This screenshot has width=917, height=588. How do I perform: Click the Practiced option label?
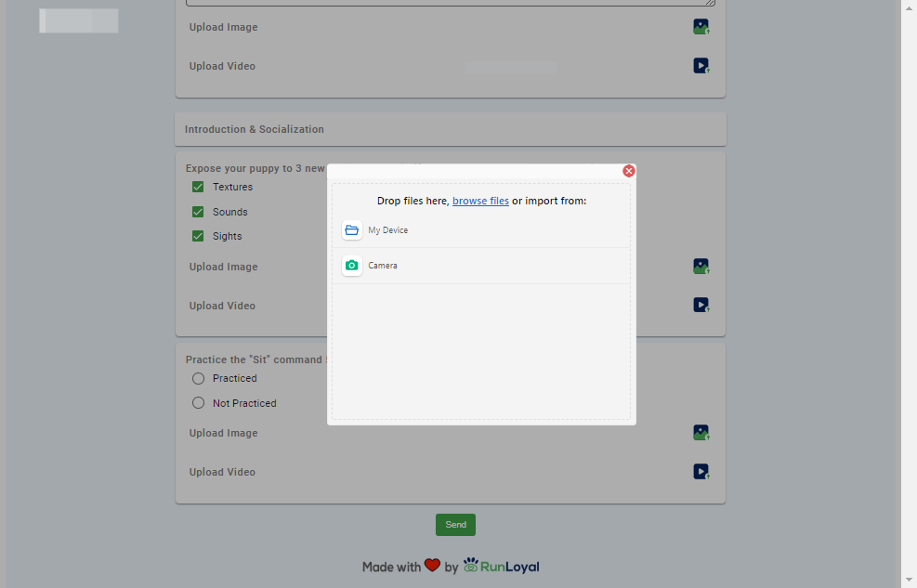pyautogui.click(x=234, y=378)
